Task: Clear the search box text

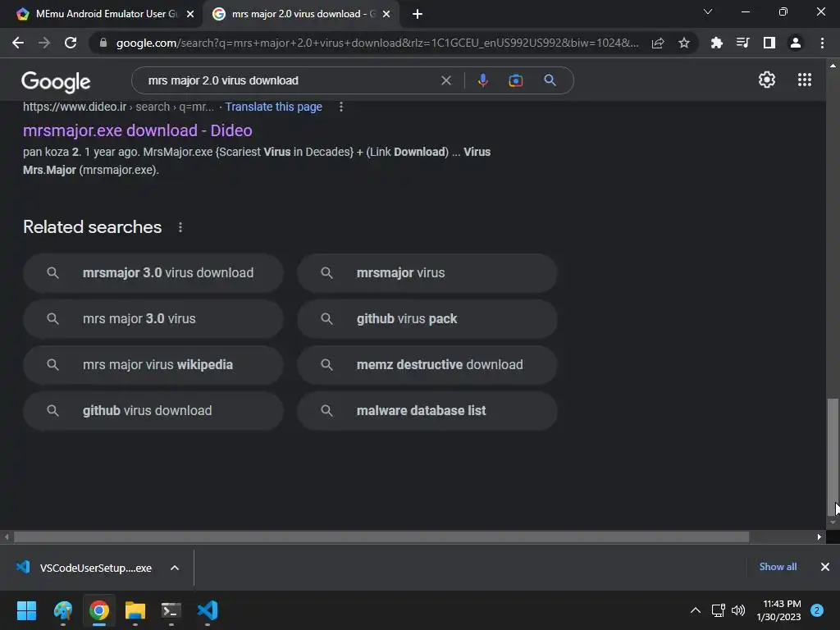Action: [x=445, y=80]
